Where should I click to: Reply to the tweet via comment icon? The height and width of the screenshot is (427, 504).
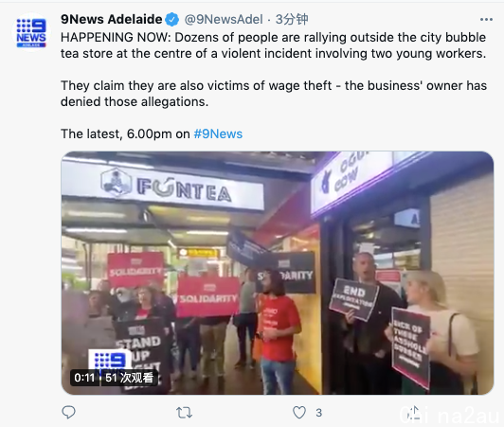pos(68,412)
